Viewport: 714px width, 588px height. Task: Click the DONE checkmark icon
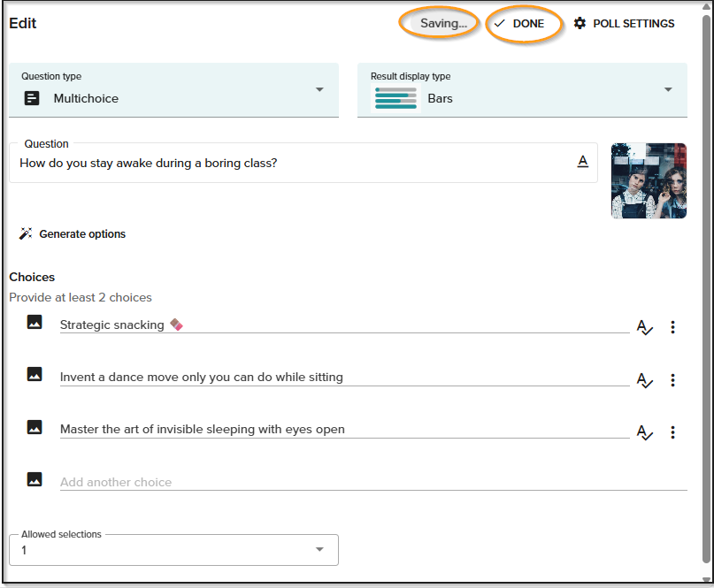[500, 23]
